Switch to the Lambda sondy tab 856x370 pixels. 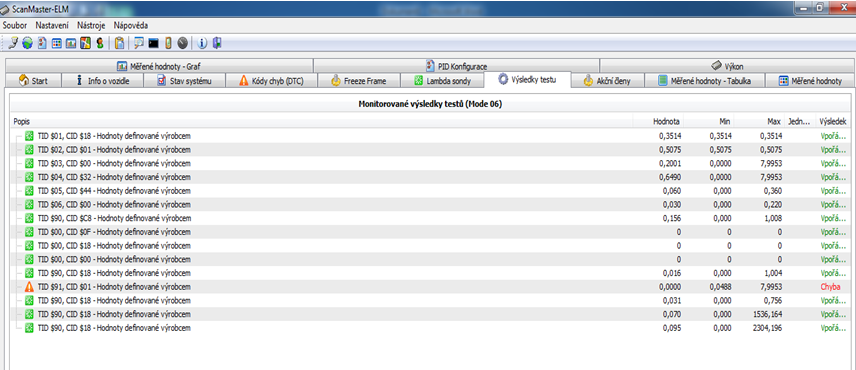(442, 81)
